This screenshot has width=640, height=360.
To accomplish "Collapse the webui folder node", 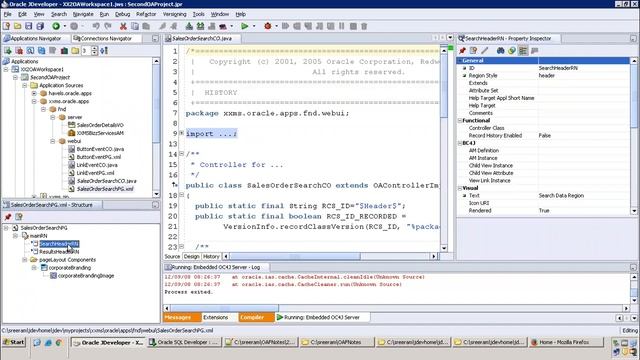I will [x=53, y=141].
